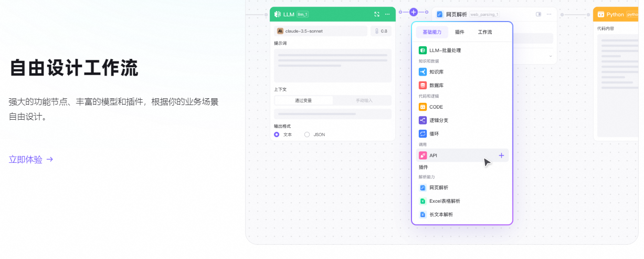Click the 数据库 red icon
The height and width of the screenshot is (259, 644).
pos(423,85)
